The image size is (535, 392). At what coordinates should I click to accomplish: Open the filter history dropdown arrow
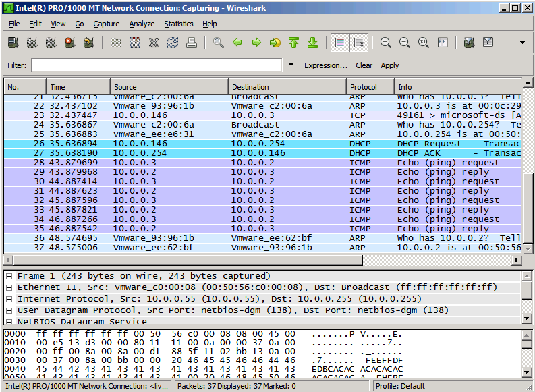tap(291, 65)
